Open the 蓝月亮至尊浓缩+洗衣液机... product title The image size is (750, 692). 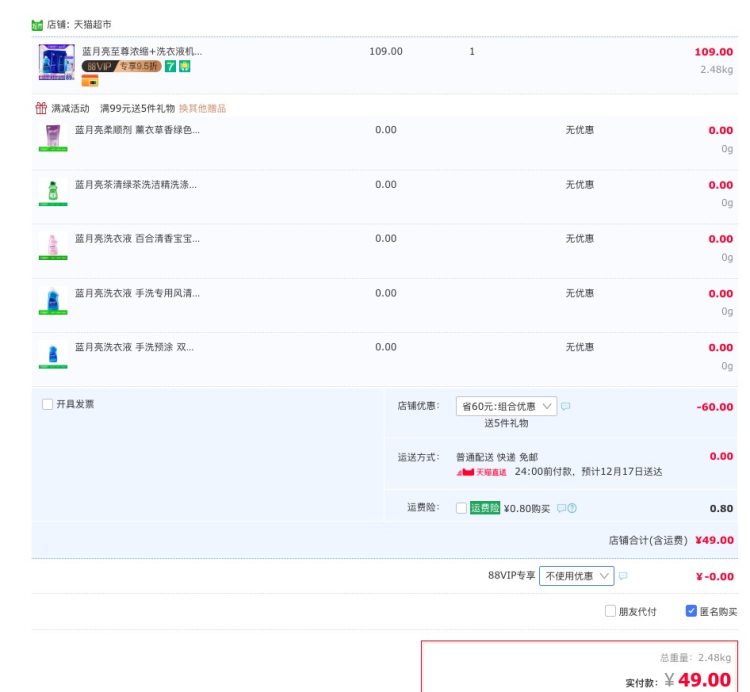[x=142, y=51]
